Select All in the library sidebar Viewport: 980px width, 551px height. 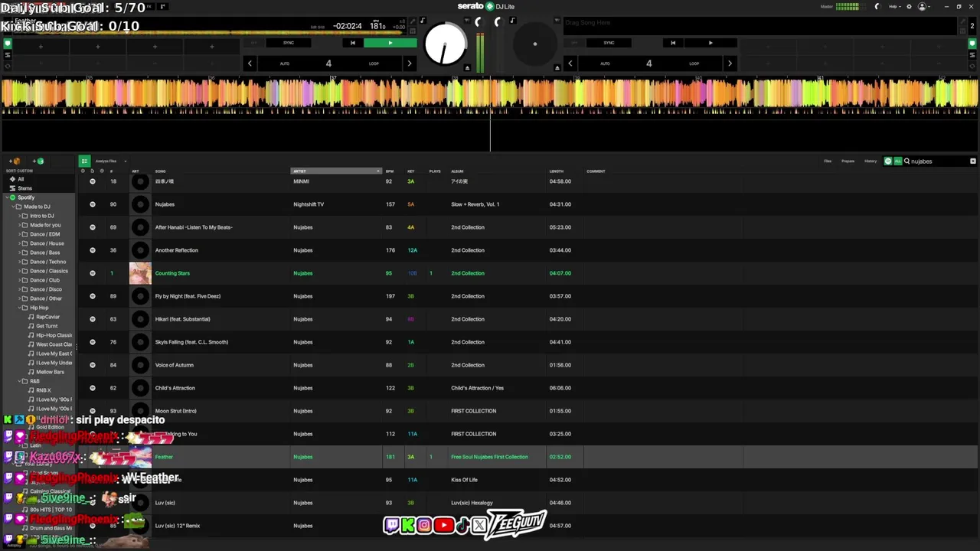tap(21, 179)
